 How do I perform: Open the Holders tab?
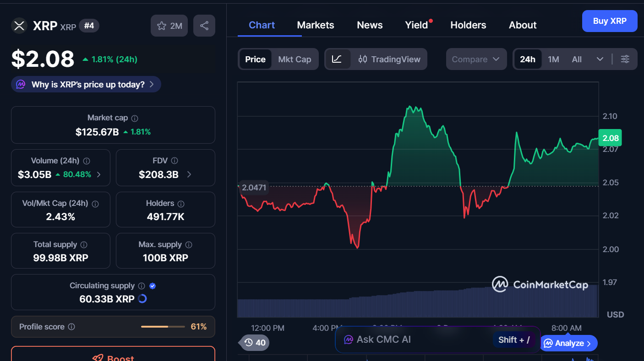[x=468, y=25]
